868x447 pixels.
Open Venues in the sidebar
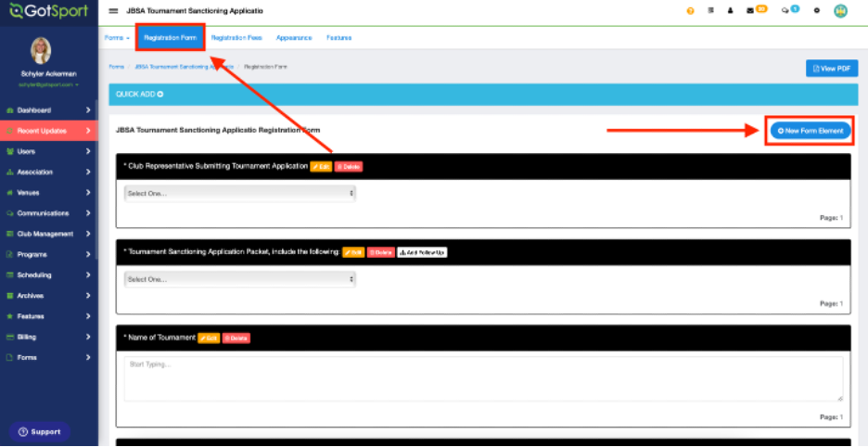click(49, 193)
